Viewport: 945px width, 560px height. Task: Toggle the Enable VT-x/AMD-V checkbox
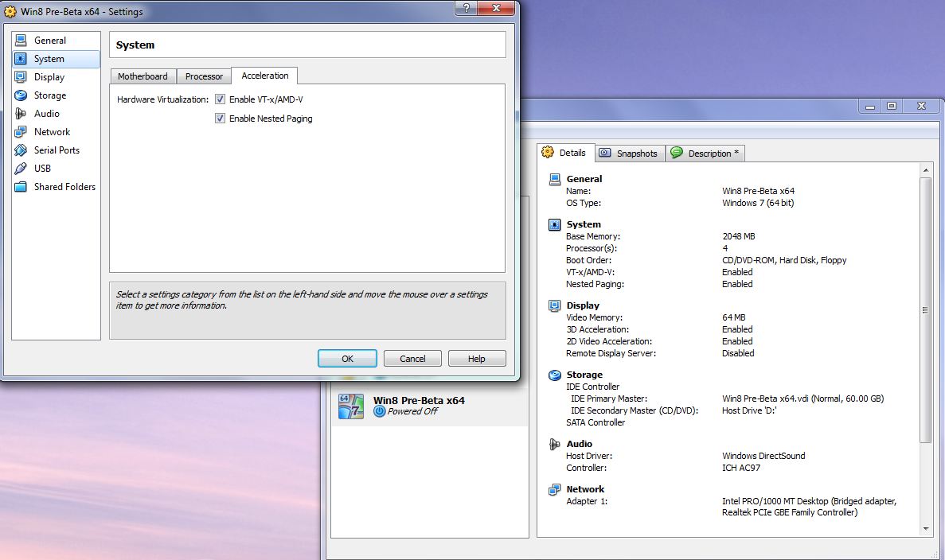pyautogui.click(x=220, y=99)
